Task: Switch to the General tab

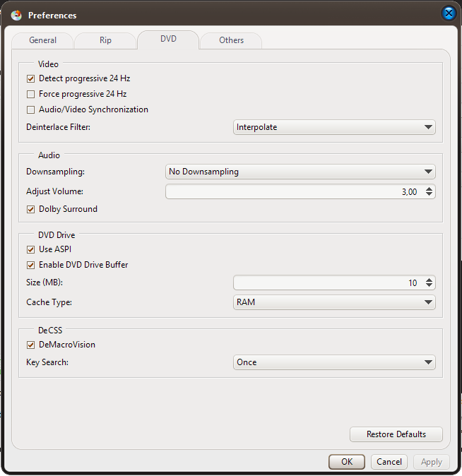Action: click(x=42, y=40)
